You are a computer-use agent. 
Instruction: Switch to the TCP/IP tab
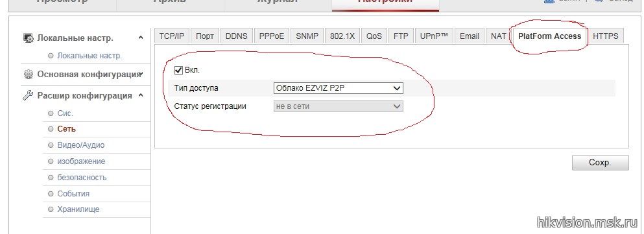coord(172,36)
